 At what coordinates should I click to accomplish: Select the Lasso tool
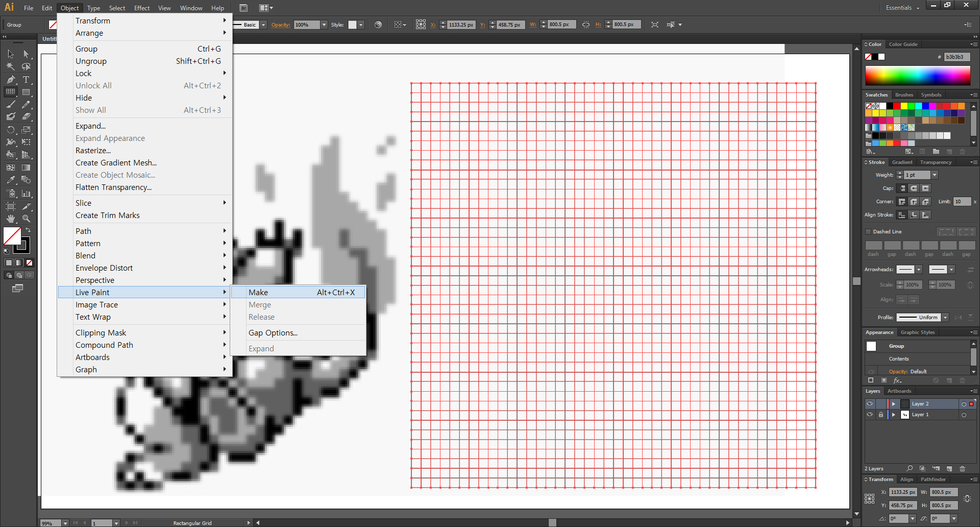[26, 67]
